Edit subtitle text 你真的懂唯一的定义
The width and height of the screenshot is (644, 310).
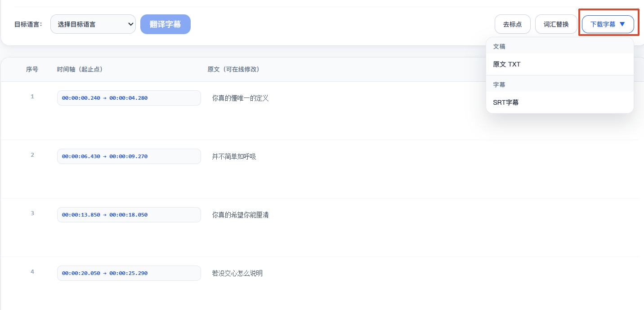click(241, 98)
